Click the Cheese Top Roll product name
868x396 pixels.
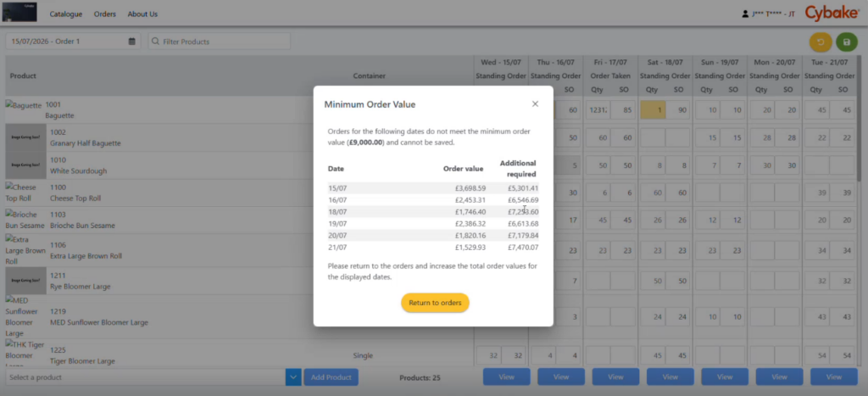click(75, 198)
